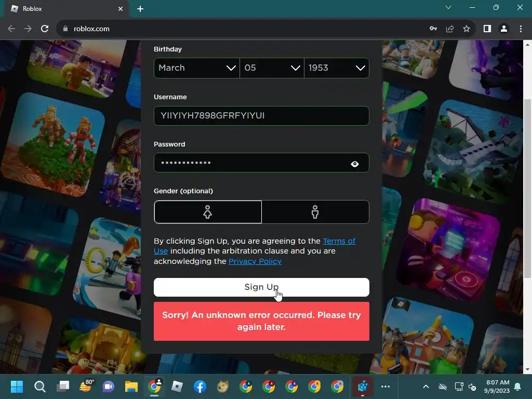The width and height of the screenshot is (532, 399).
Task: Click the Sign Up button
Action: pos(261,287)
